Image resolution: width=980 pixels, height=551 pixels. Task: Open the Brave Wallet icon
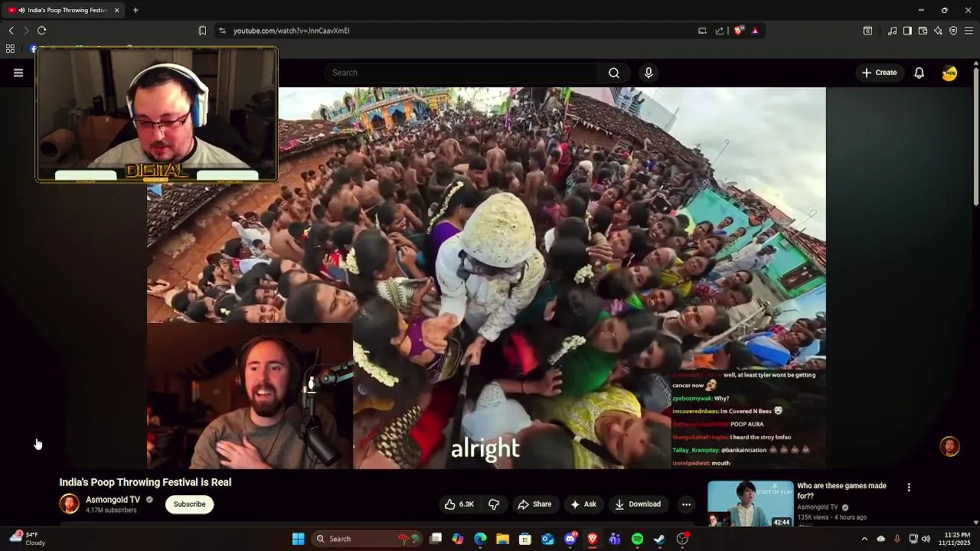point(923,31)
